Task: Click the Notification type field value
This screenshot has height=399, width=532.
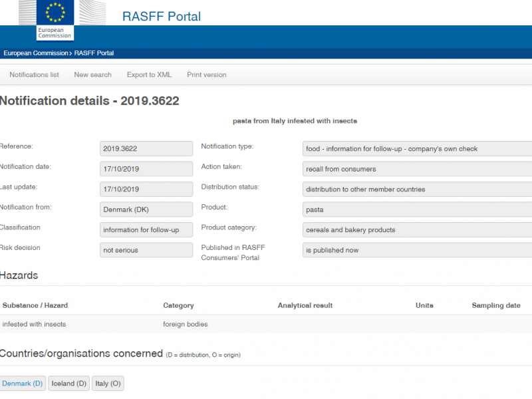Action: click(418, 148)
